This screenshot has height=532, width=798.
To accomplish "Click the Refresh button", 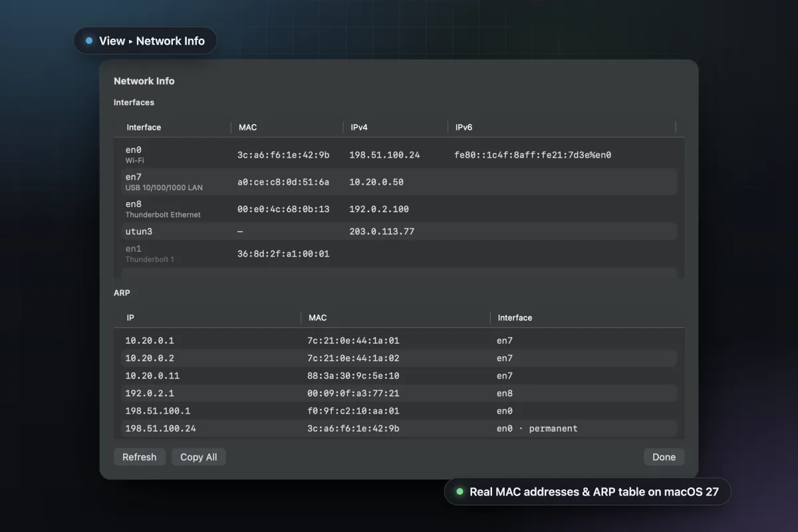I will [x=140, y=457].
